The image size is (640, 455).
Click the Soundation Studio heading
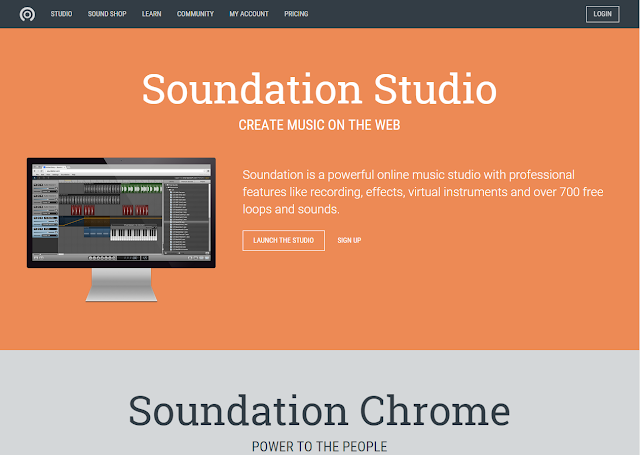(319, 89)
